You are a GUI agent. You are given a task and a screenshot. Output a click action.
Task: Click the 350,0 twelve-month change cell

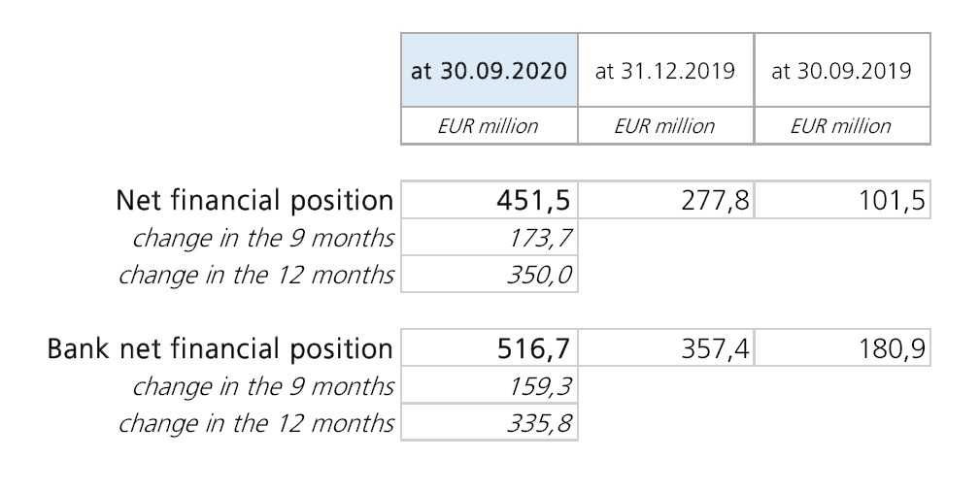pos(489,275)
